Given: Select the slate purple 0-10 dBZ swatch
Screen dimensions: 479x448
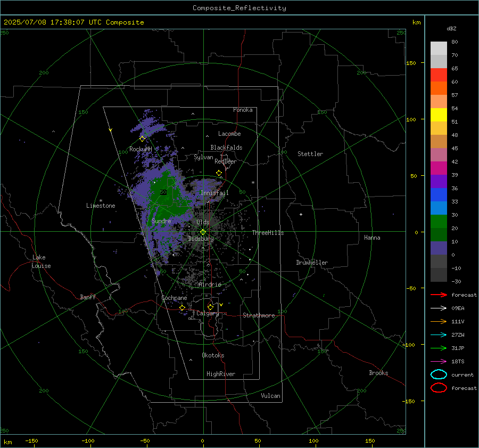Looking at the screenshot, I should tap(439, 248).
